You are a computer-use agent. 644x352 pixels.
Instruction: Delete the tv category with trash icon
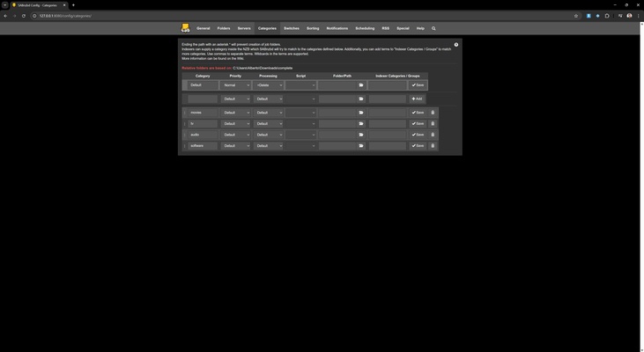[433, 123]
